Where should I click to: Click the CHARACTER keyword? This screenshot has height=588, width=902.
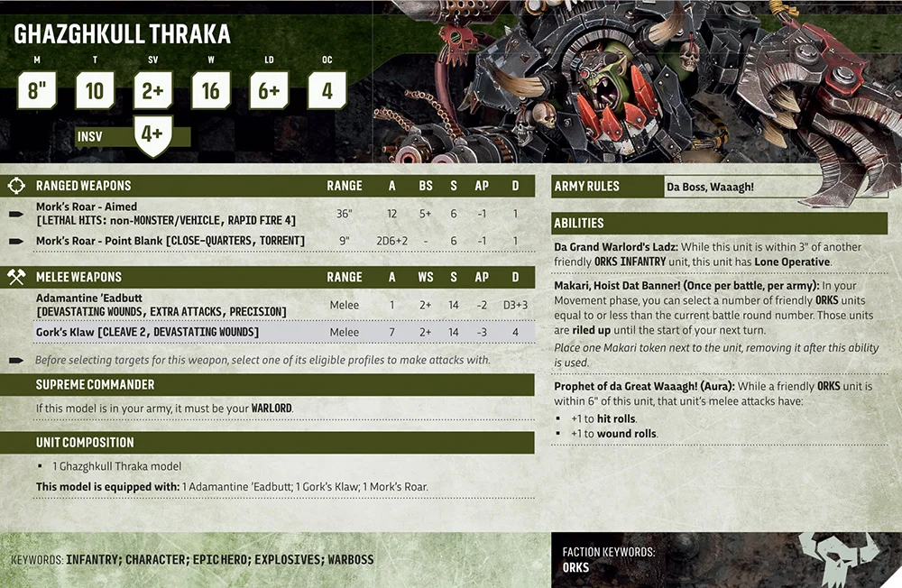pyautogui.click(x=156, y=560)
